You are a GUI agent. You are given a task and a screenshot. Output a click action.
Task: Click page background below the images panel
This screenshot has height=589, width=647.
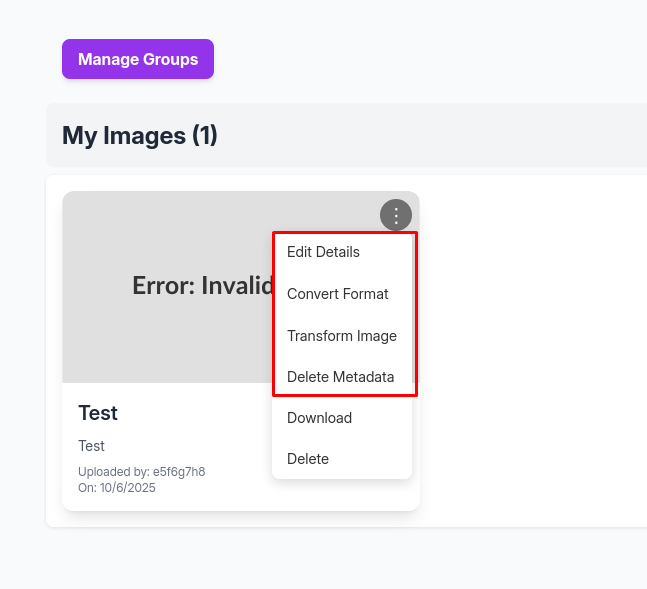tap(320, 560)
